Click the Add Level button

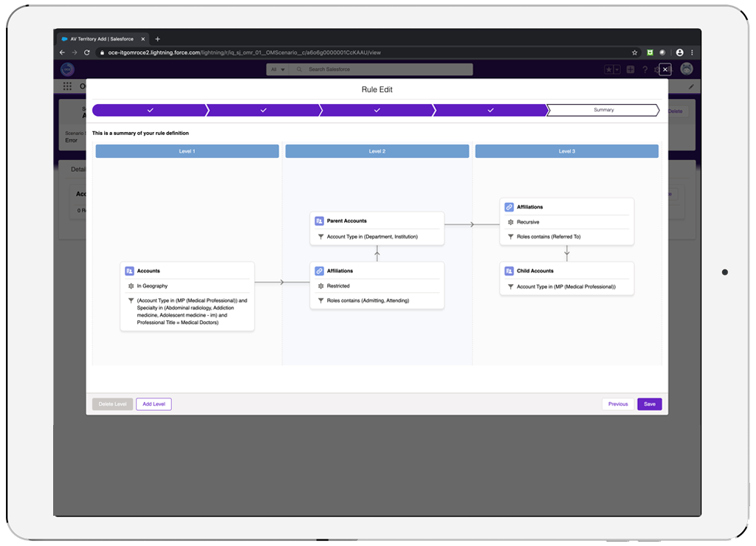tap(154, 404)
